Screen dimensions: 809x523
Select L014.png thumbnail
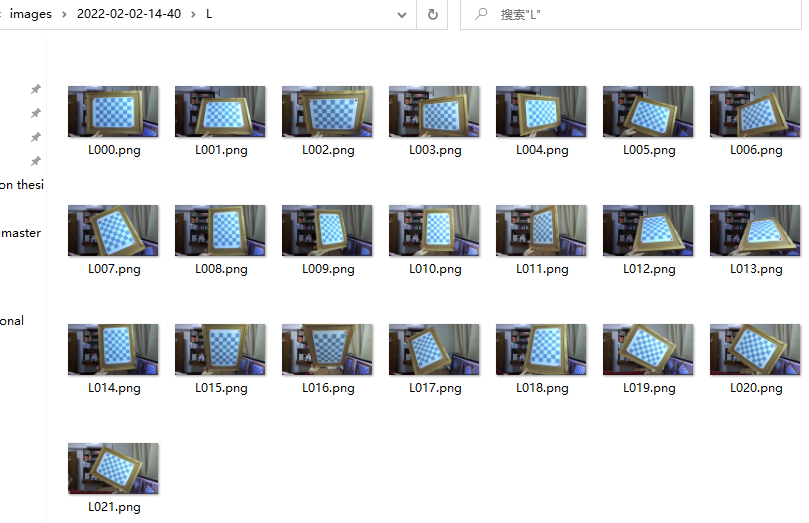[x=113, y=350]
